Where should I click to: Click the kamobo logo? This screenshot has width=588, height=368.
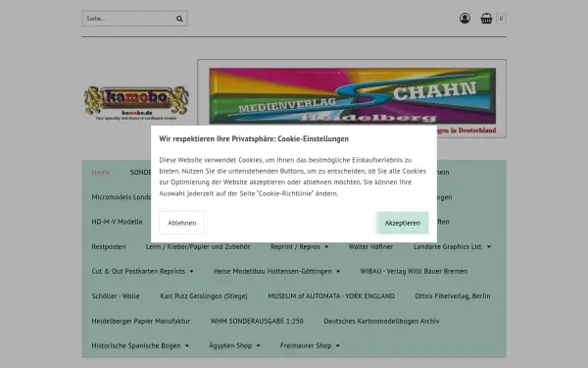pos(136,102)
